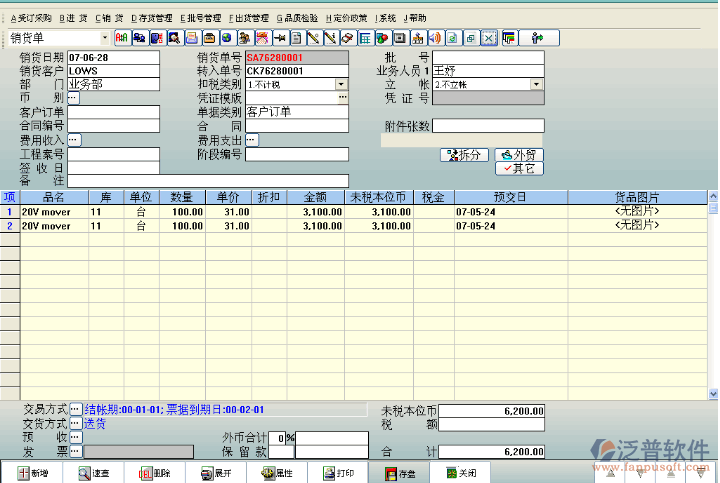The width and height of the screenshot is (720, 483).
Task: Expand the 立帐 posting dropdown
Action: tap(537, 85)
